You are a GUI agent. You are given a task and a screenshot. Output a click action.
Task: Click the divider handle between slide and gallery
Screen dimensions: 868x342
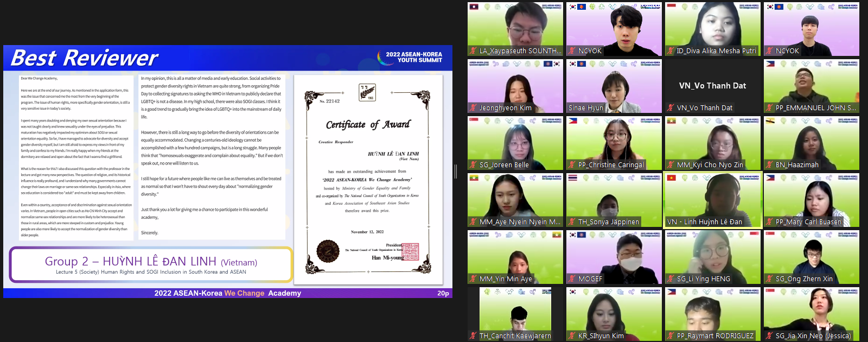(456, 172)
